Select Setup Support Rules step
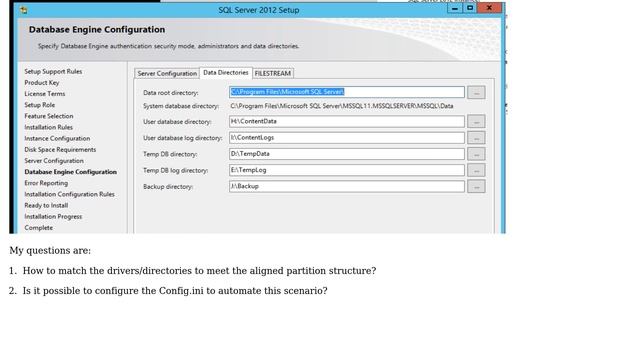 (53, 71)
